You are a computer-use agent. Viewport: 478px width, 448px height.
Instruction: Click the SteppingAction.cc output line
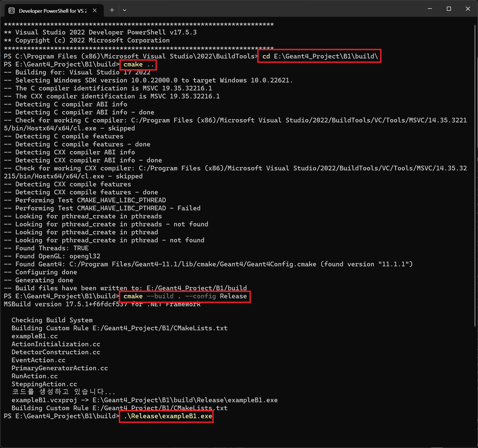click(x=44, y=384)
